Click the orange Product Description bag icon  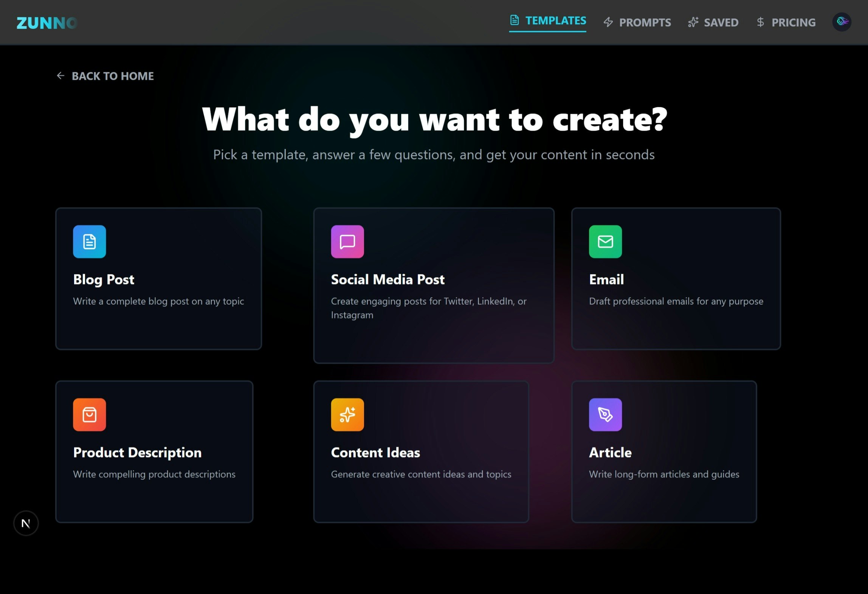(89, 414)
